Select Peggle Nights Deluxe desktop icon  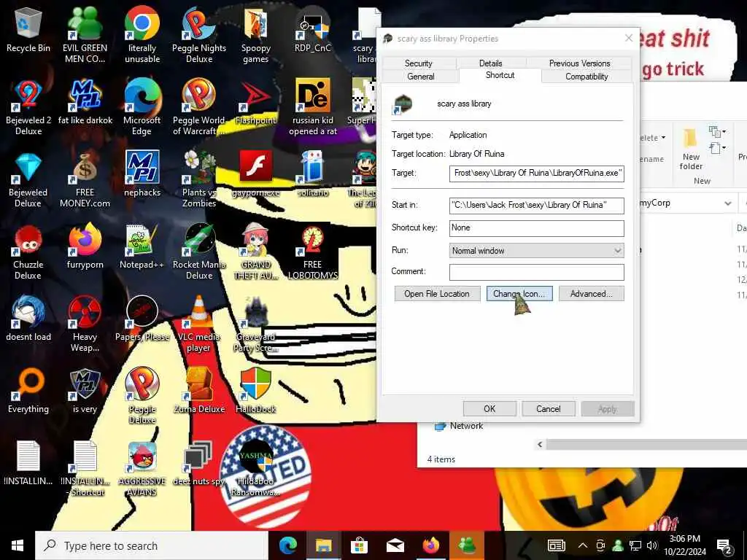coord(199,34)
